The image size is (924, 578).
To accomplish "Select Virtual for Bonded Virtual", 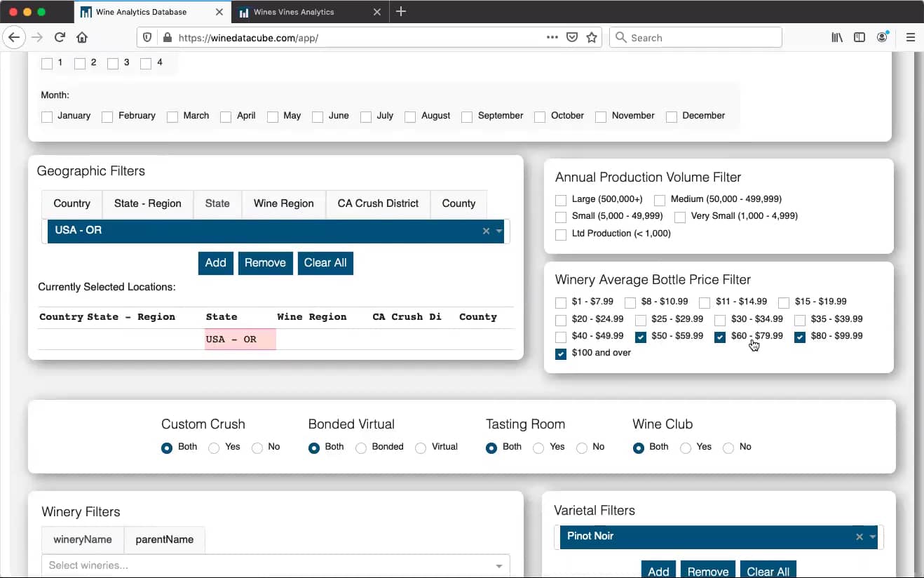I will [421, 448].
